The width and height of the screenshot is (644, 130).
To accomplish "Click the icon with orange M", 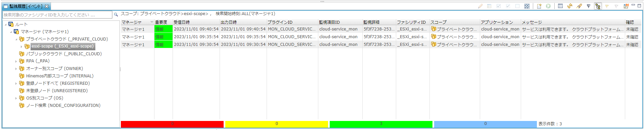I will click(626, 6).
